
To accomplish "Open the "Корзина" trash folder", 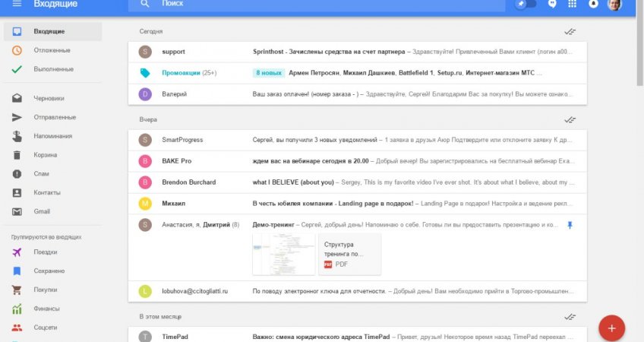I will 45,155.
